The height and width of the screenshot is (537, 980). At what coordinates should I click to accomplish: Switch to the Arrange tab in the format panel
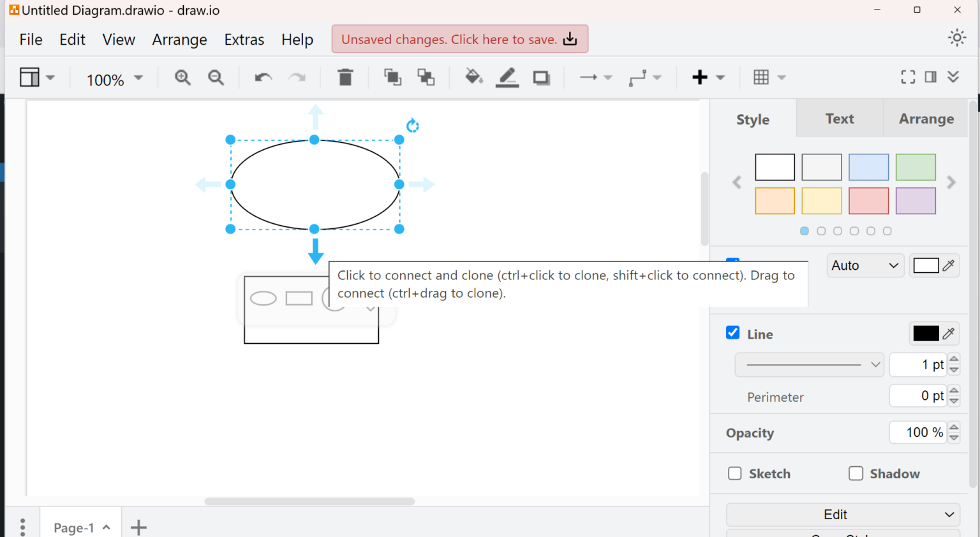[926, 118]
